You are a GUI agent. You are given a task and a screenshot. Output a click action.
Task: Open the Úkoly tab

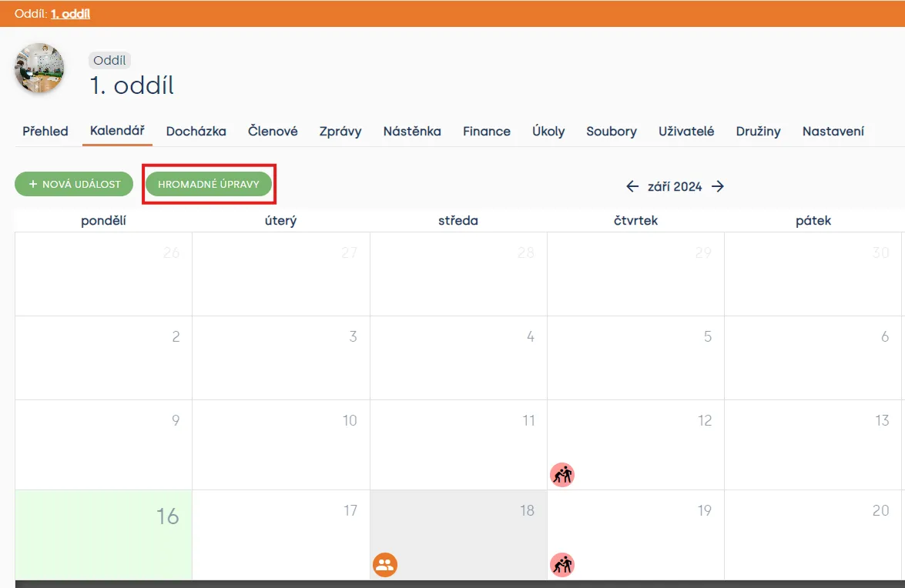coord(548,132)
